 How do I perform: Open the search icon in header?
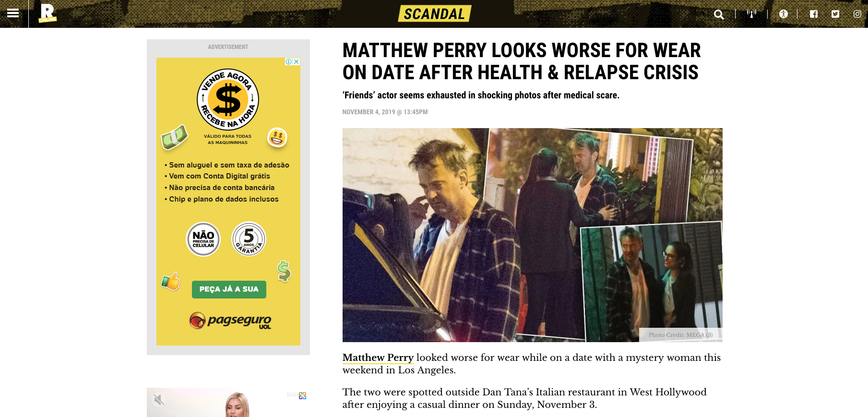(719, 14)
